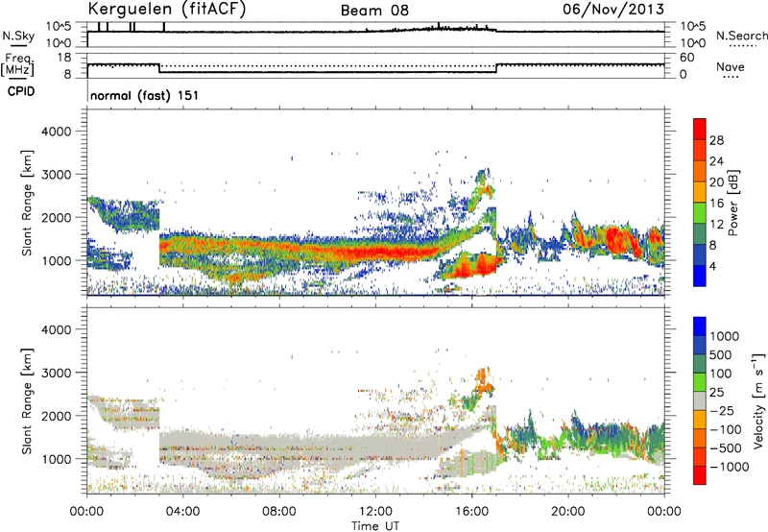Click the '18' tick on frequency axis

[x=64, y=58]
